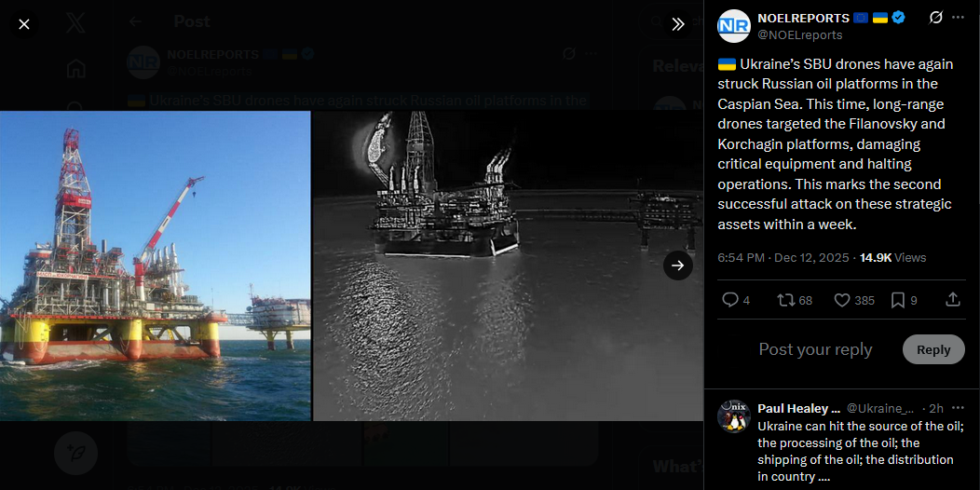This screenshot has width=980, height=490.
Task: Click the 14.9K Views count
Action: (x=893, y=257)
